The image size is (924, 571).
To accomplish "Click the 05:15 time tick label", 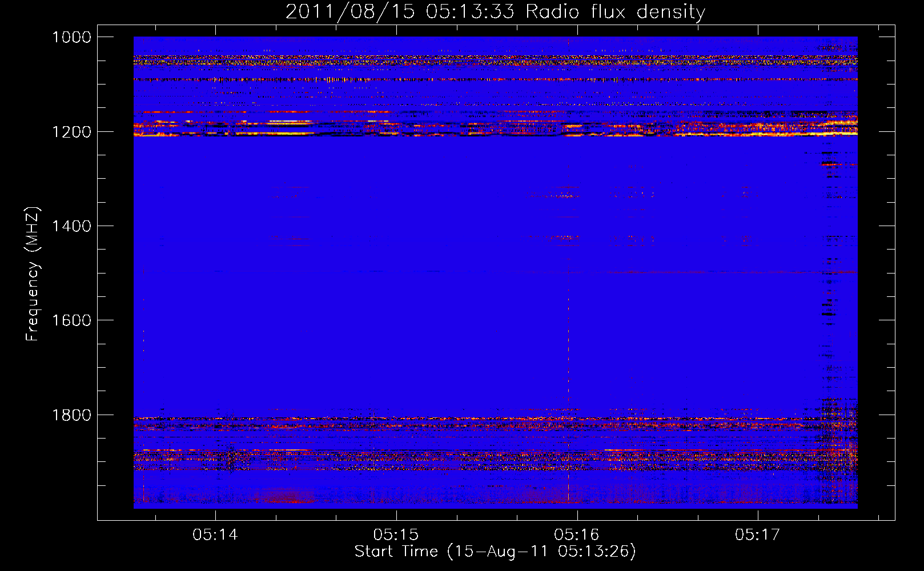I will click(396, 534).
